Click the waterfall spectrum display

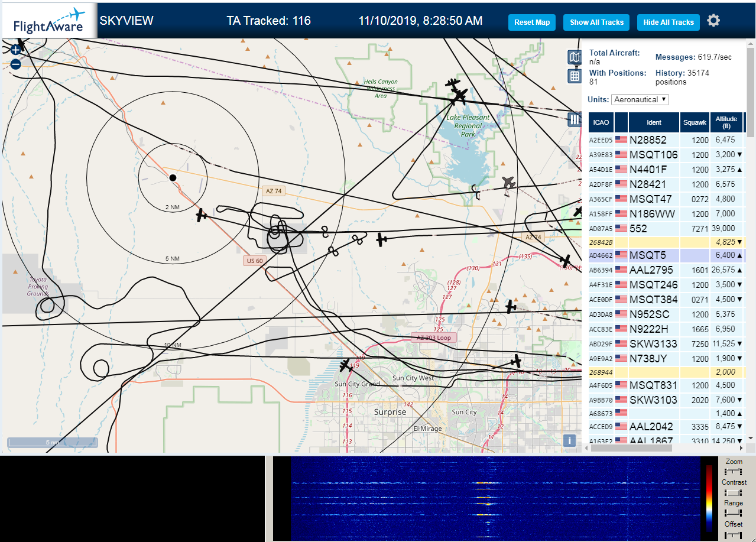tap(495, 498)
